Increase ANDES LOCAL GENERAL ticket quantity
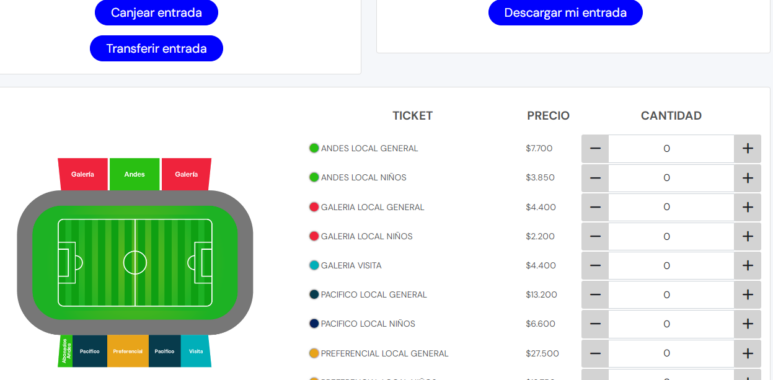Image resolution: width=773 pixels, height=380 pixels. coord(747,148)
